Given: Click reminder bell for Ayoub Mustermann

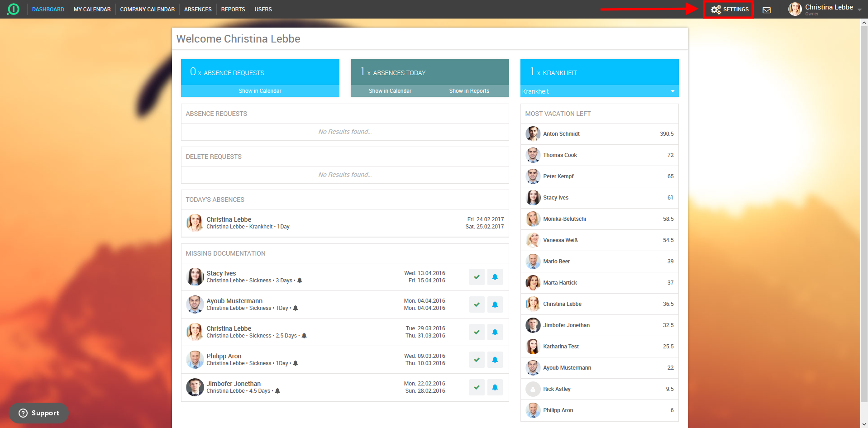Looking at the screenshot, I should tap(495, 304).
